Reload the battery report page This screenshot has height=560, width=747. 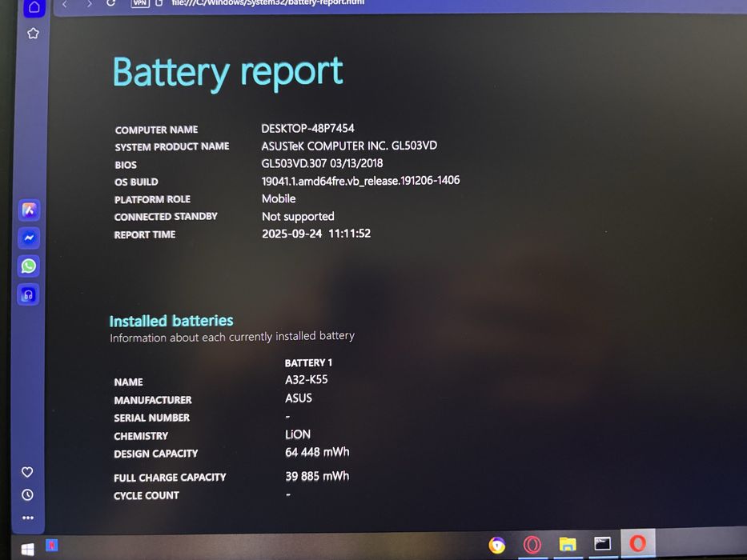pos(111,3)
